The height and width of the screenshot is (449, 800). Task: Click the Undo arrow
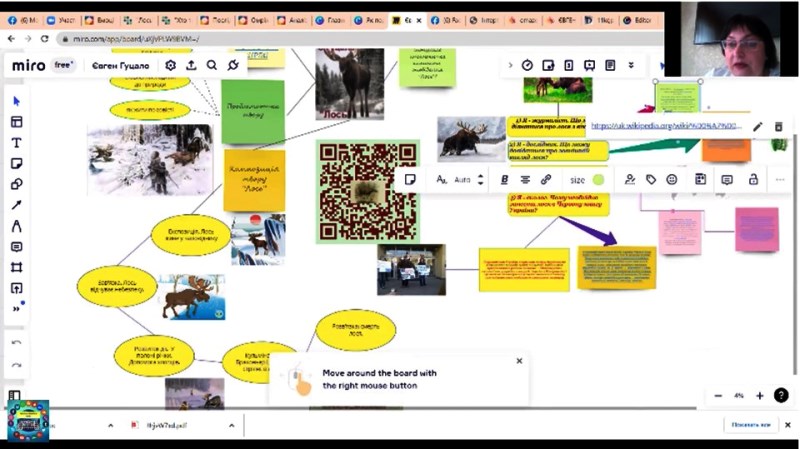coord(16,342)
